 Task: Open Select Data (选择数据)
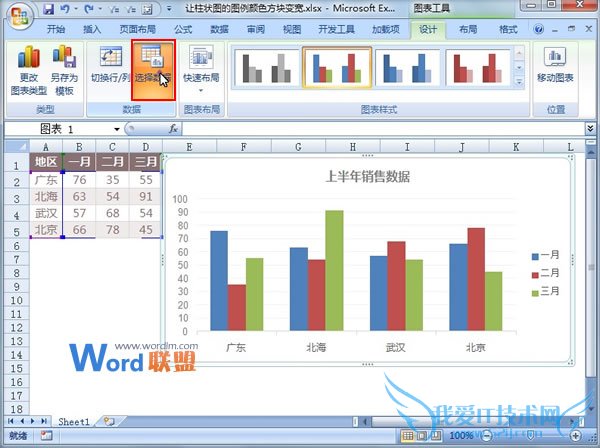point(153,70)
